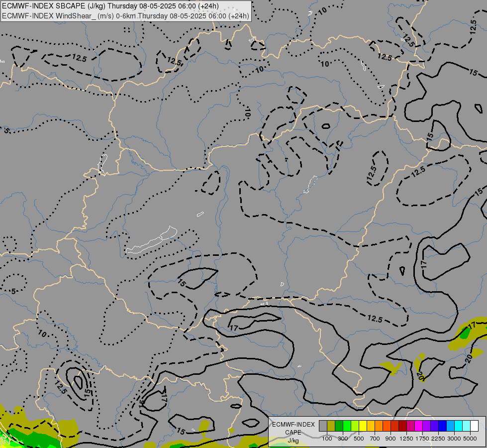Click the 'CAPE' word in the legend box
Screen dimensions: 487x448
pyautogui.click(x=293, y=433)
